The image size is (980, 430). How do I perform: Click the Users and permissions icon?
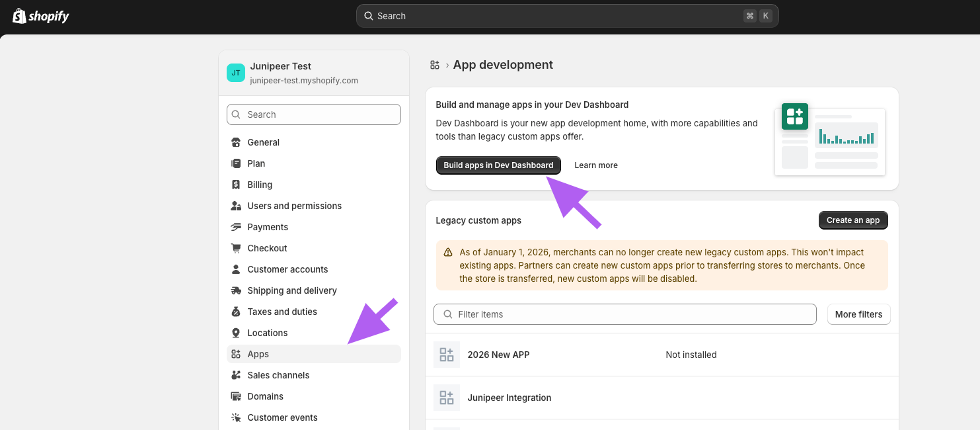pos(236,206)
